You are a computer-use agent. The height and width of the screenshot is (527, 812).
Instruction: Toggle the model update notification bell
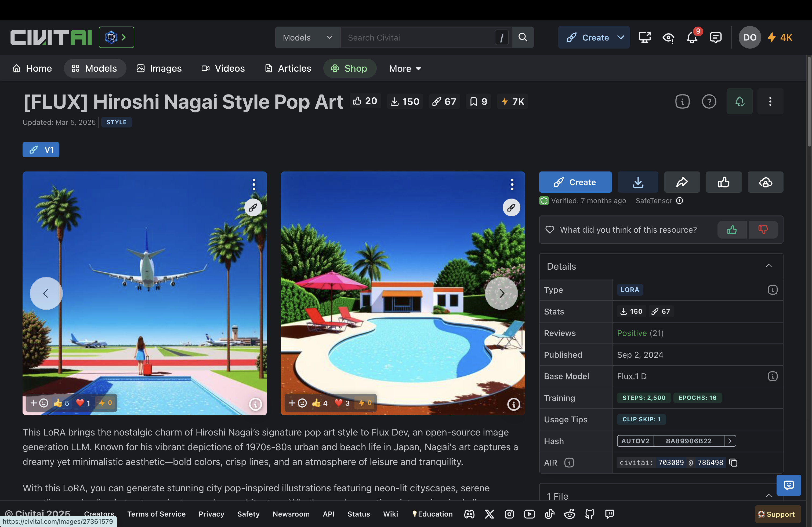[x=739, y=102]
